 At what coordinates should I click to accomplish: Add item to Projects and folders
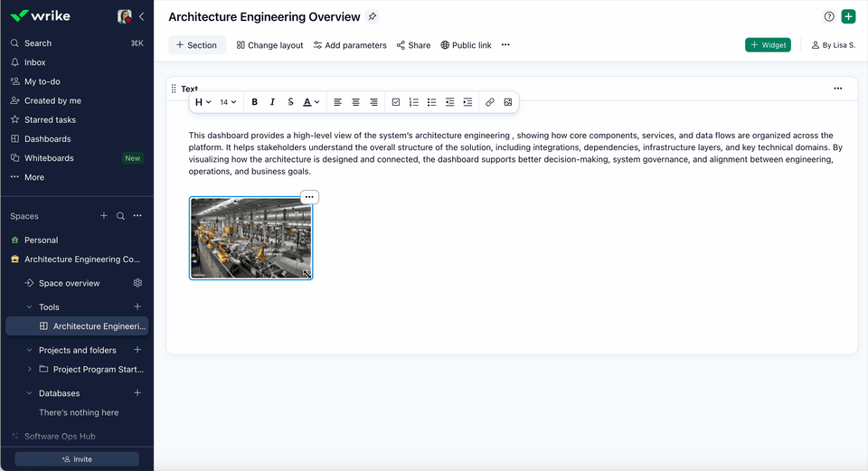[x=137, y=350]
